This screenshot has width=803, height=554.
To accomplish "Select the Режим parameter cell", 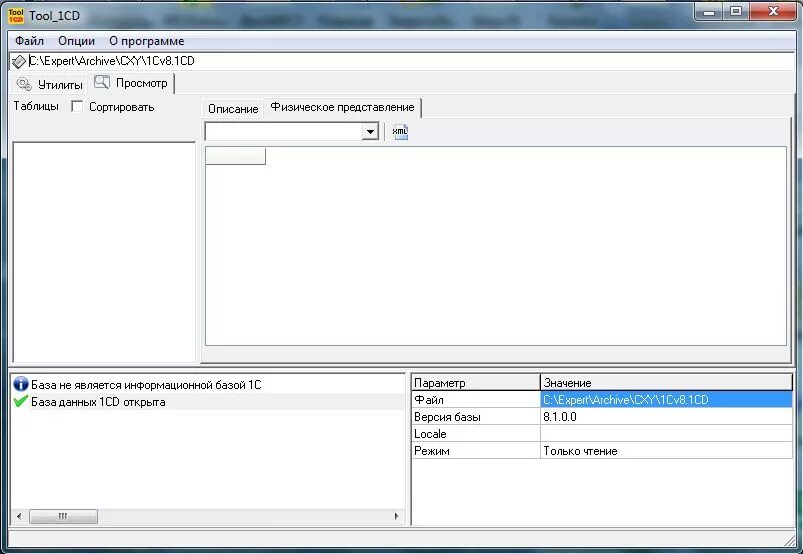I will coord(476,451).
